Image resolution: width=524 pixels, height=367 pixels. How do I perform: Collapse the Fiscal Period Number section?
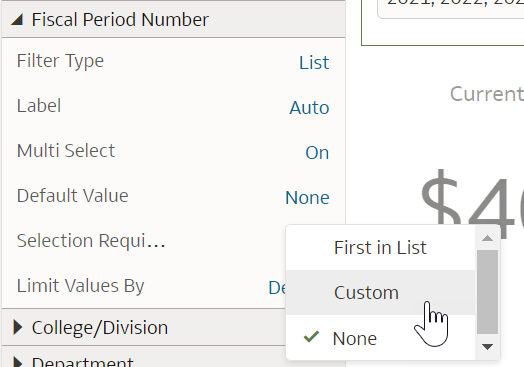coord(17,20)
